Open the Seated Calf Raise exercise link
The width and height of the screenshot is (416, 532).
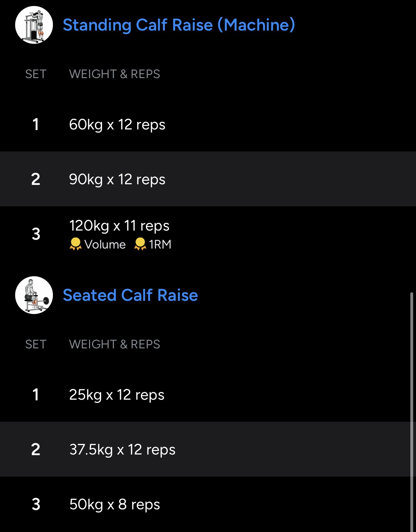(130, 295)
